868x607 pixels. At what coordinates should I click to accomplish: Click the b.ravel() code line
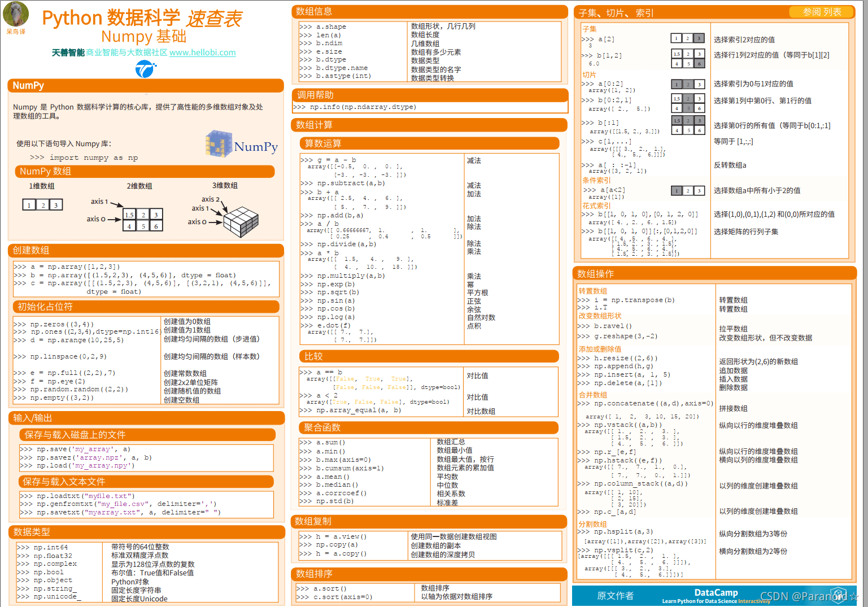pyautogui.click(x=605, y=326)
